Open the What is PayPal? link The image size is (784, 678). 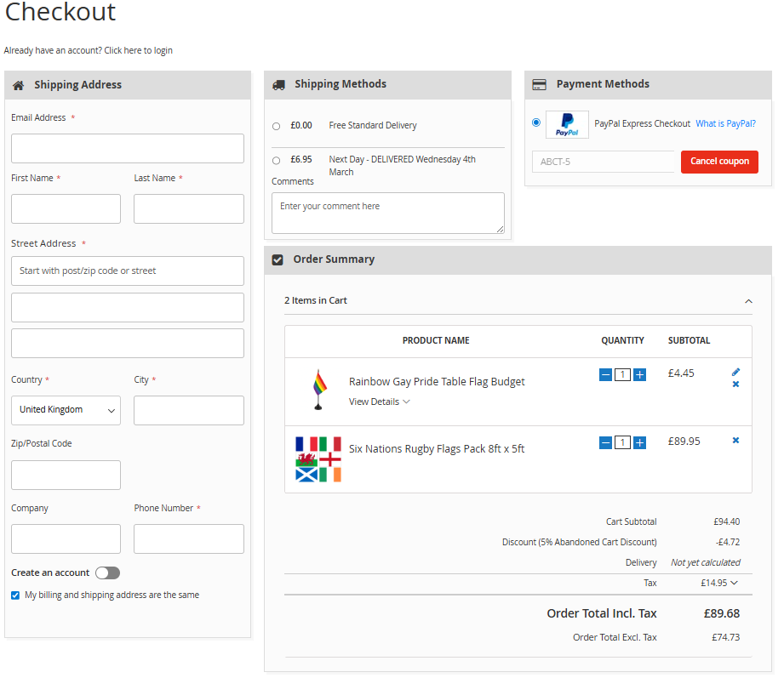coord(725,123)
